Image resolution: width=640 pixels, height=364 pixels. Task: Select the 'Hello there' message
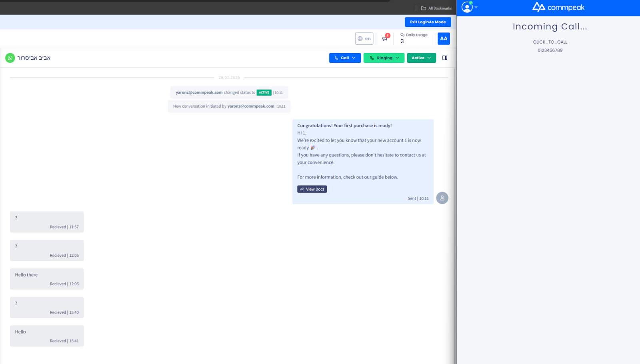47,279
